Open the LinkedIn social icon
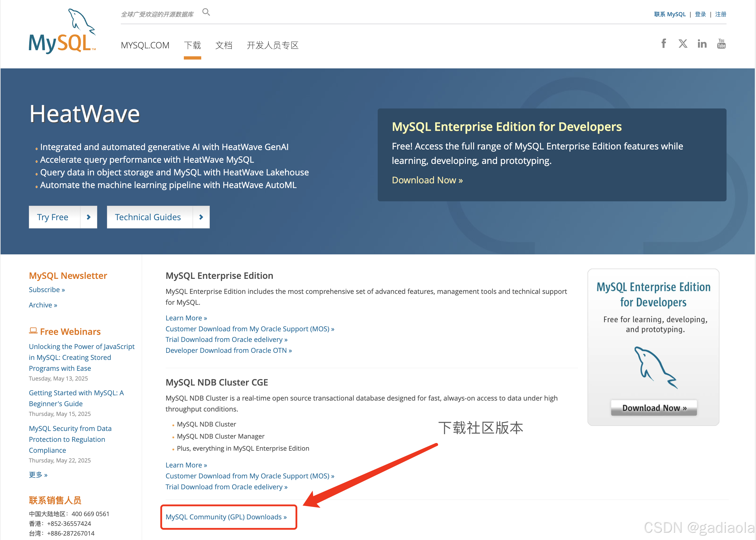 (702, 44)
